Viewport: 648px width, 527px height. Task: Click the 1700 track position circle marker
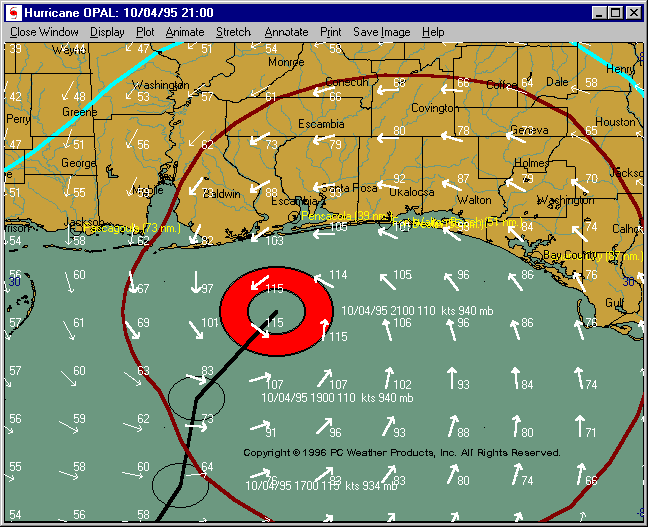pyautogui.click(x=181, y=485)
